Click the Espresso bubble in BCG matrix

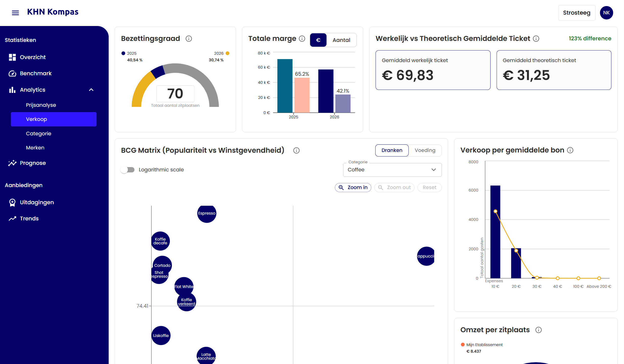pos(206,213)
